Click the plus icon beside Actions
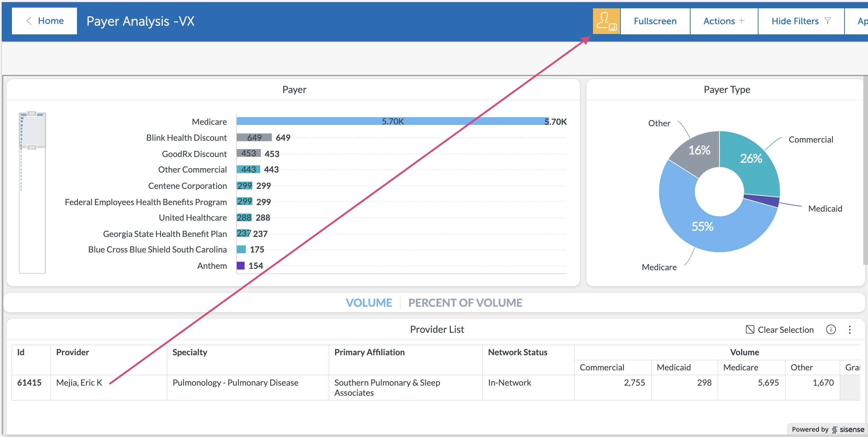Screen dimensions: 868x437 (x=742, y=21)
